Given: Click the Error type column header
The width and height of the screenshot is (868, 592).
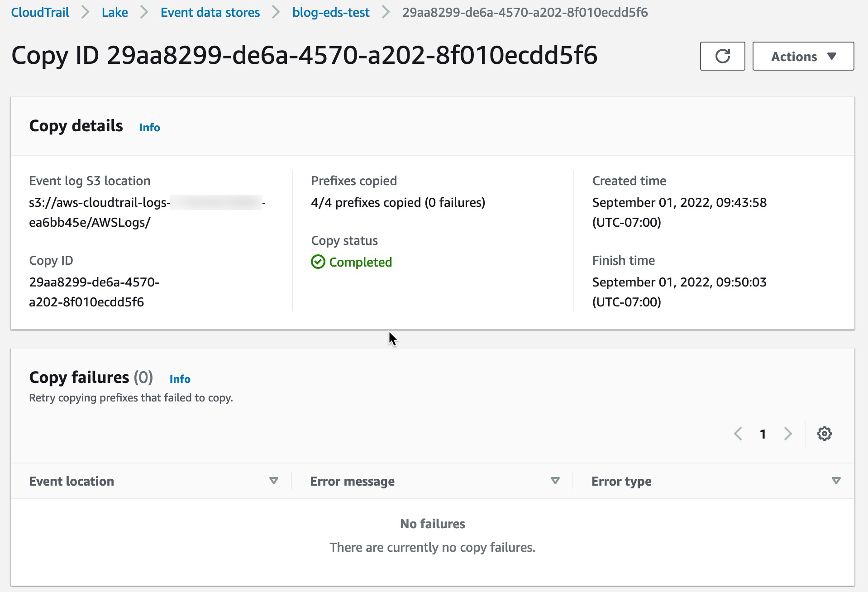Looking at the screenshot, I should (621, 481).
